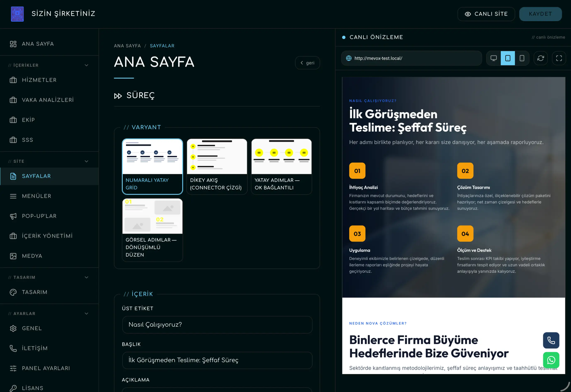
Task: Click the 'Nasıl Çalışıyoruz?' label in preview
Action: pos(373,101)
